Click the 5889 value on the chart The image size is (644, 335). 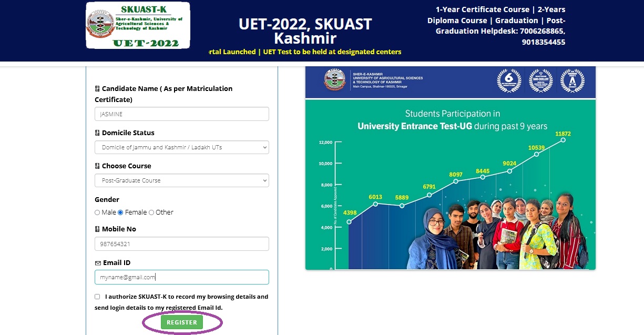click(x=402, y=197)
